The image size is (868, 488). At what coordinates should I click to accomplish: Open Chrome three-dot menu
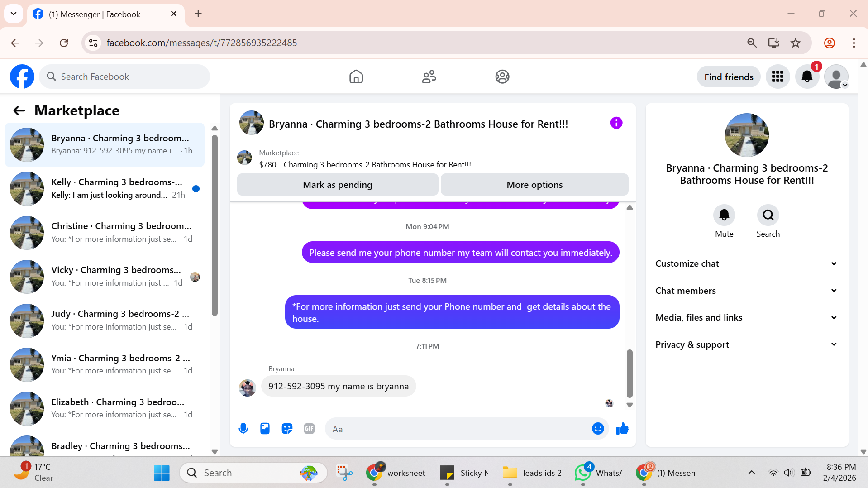(854, 43)
